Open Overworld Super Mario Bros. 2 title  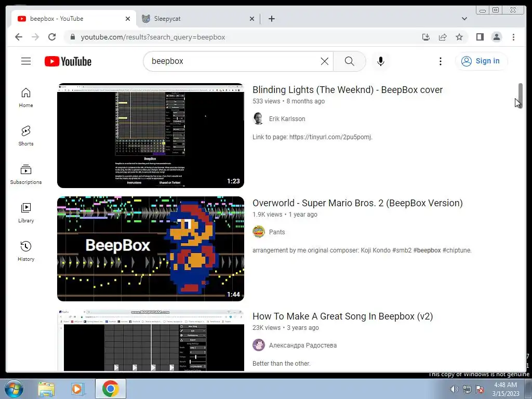click(357, 203)
